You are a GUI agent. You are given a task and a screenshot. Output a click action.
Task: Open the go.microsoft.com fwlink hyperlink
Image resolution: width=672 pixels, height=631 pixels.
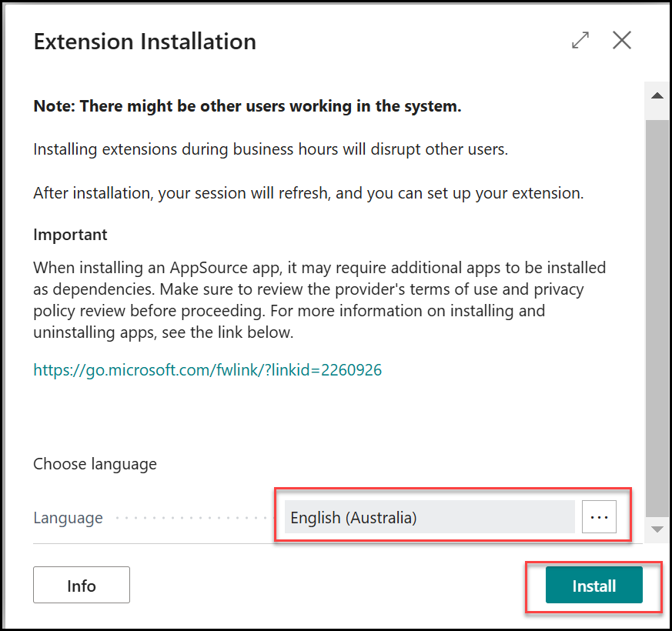point(207,370)
